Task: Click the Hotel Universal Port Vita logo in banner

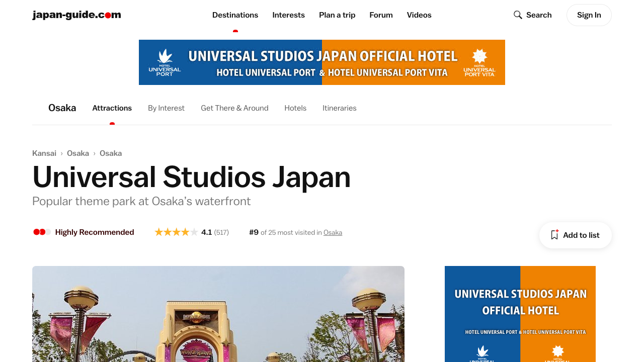Action: tap(479, 62)
